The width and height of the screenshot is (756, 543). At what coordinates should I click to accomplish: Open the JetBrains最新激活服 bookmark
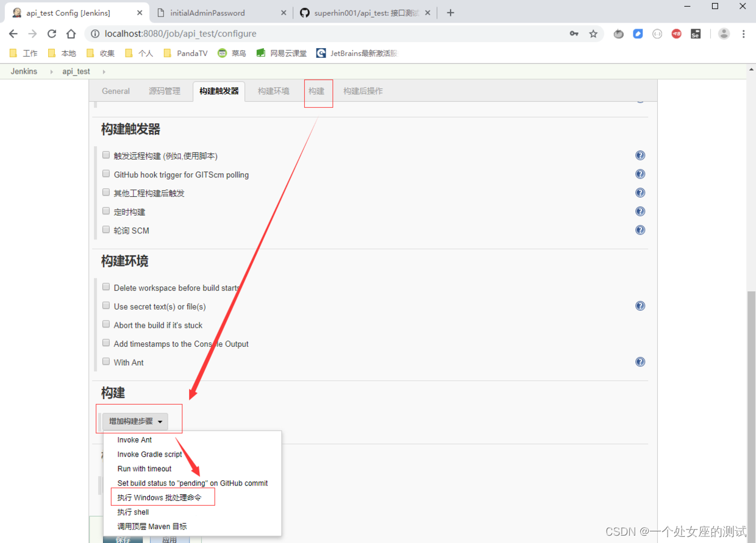pos(357,54)
